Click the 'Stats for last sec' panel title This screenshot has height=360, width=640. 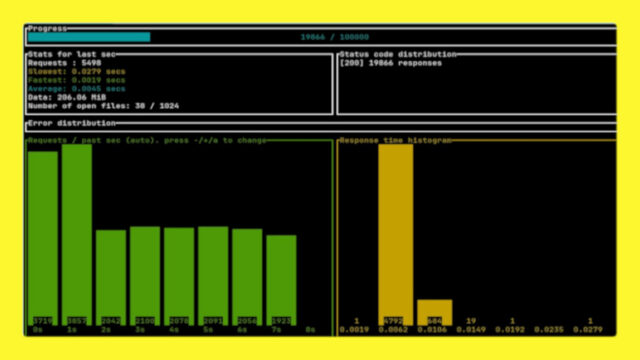pos(72,54)
